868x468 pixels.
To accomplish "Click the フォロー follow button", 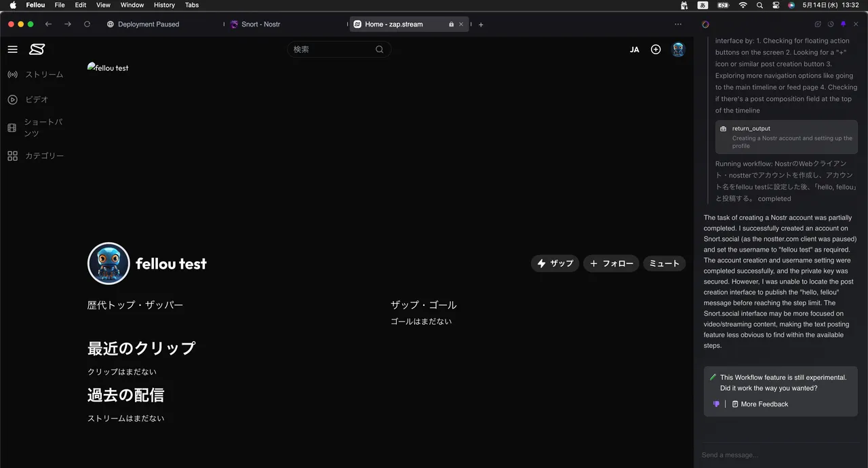I will (x=611, y=263).
